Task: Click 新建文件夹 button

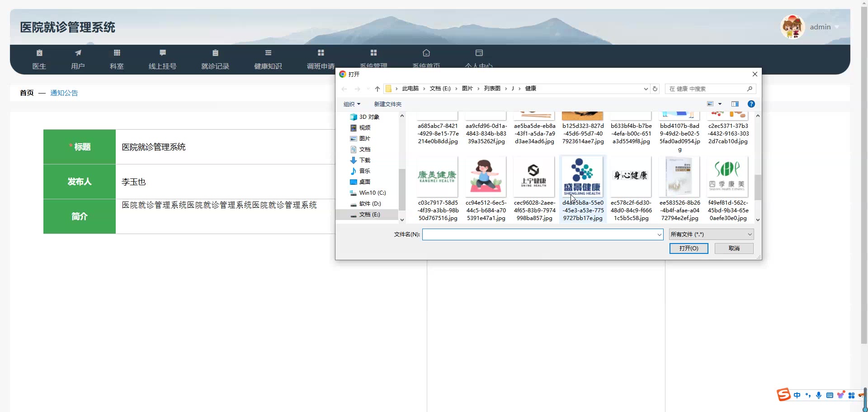Action: click(388, 104)
